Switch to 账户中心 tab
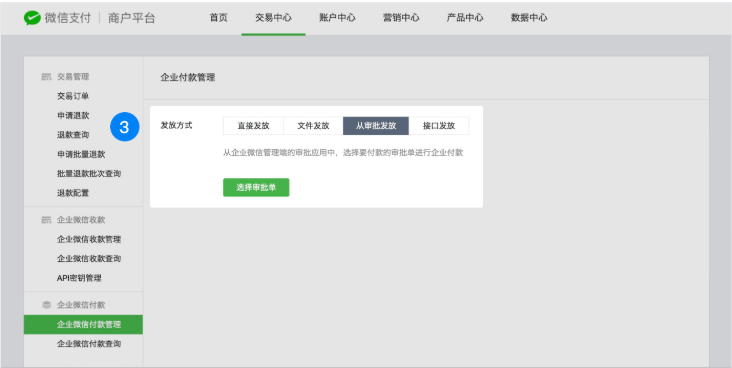This screenshot has height=368, width=732. [337, 18]
